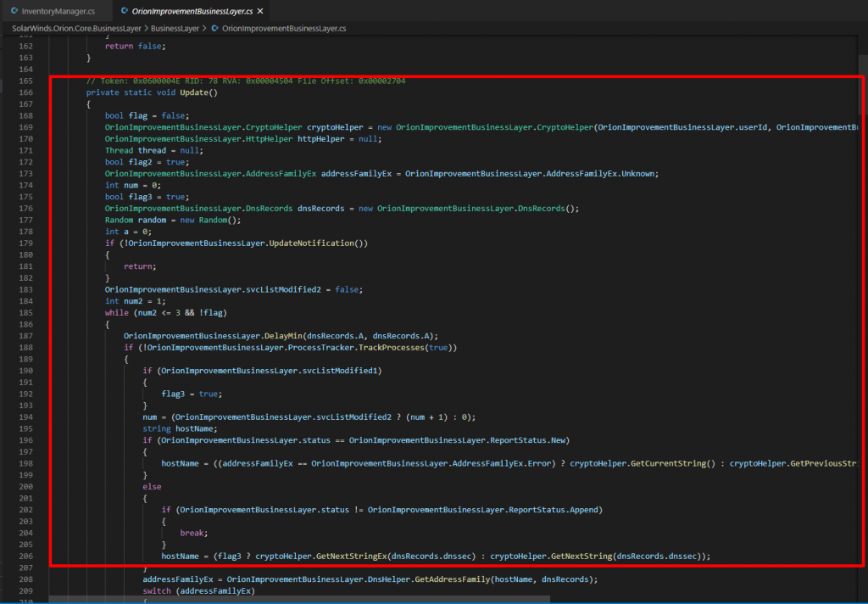Click the Token comment on line 165
This screenshot has width=868, height=604.
[x=246, y=81]
